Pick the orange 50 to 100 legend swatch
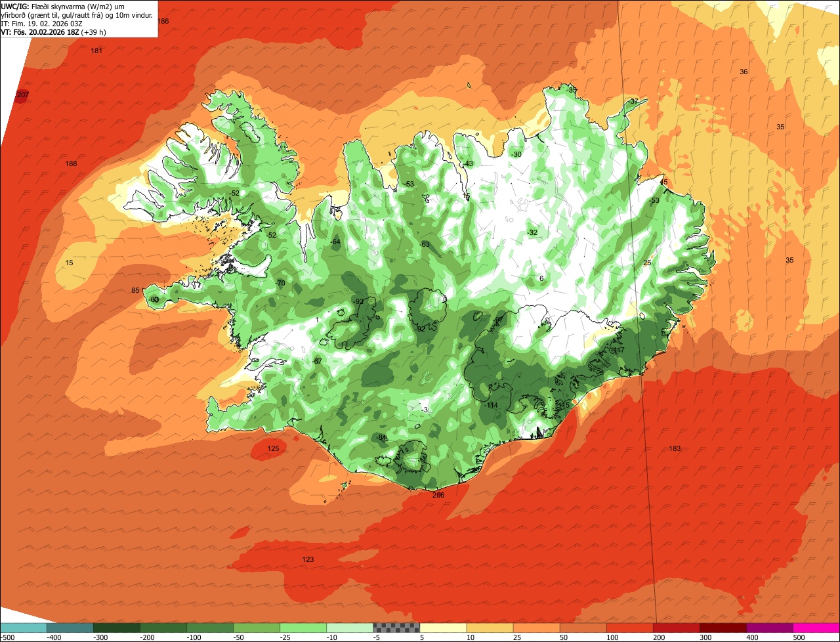 tap(583, 628)
